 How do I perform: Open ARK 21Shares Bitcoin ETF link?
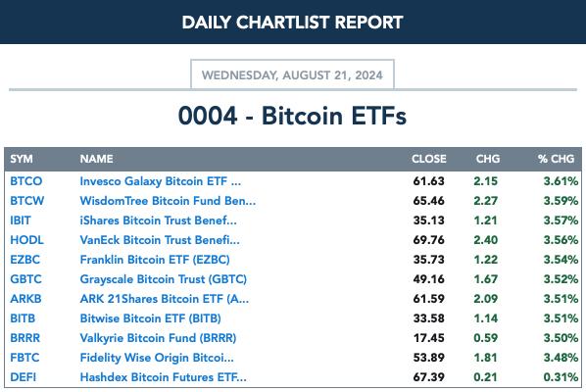(x=164, y=299)
